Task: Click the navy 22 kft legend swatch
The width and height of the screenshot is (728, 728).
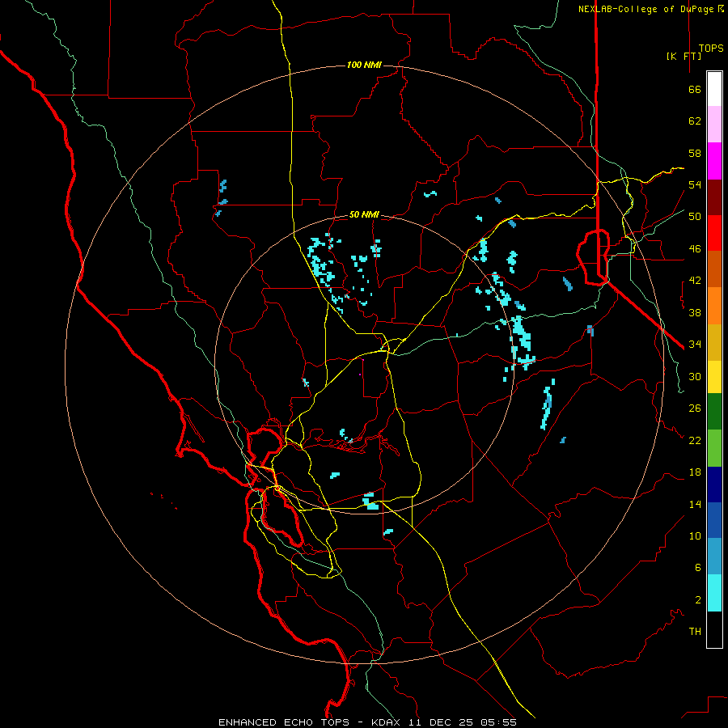Action: click(x=714, y=485)
